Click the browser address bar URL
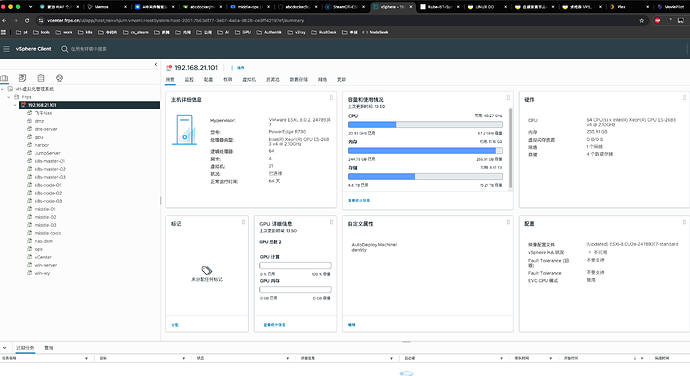The width and height of the screenshot is (690, 376). [x=176, y=20]
